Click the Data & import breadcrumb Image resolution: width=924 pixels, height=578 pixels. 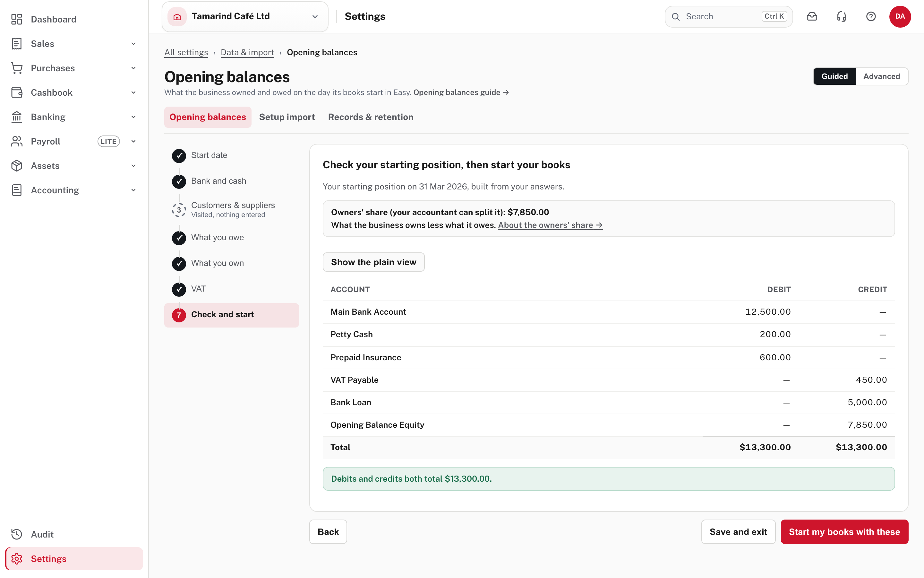(x=247, y=52)
